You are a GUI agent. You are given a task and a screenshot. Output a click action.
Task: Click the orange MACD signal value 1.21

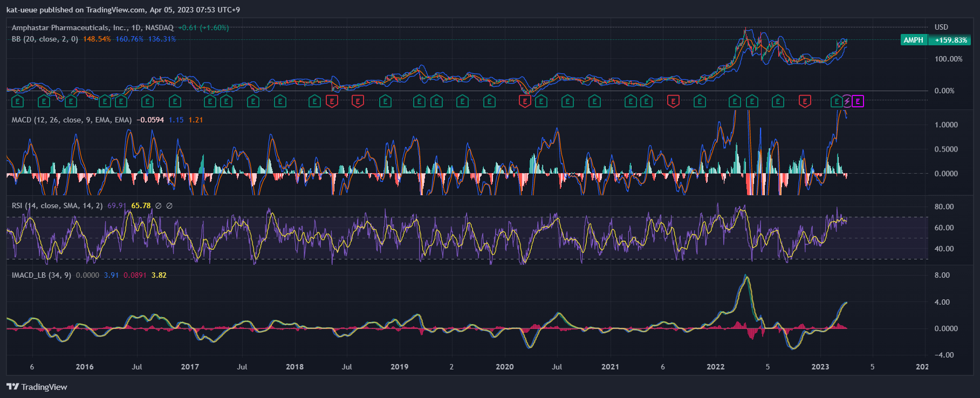tap(196, 120)
